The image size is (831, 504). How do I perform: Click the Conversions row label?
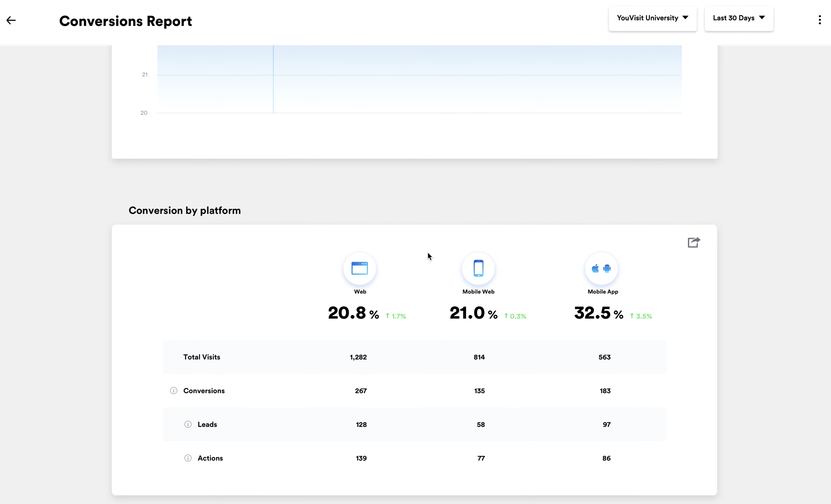coord(204,391)
